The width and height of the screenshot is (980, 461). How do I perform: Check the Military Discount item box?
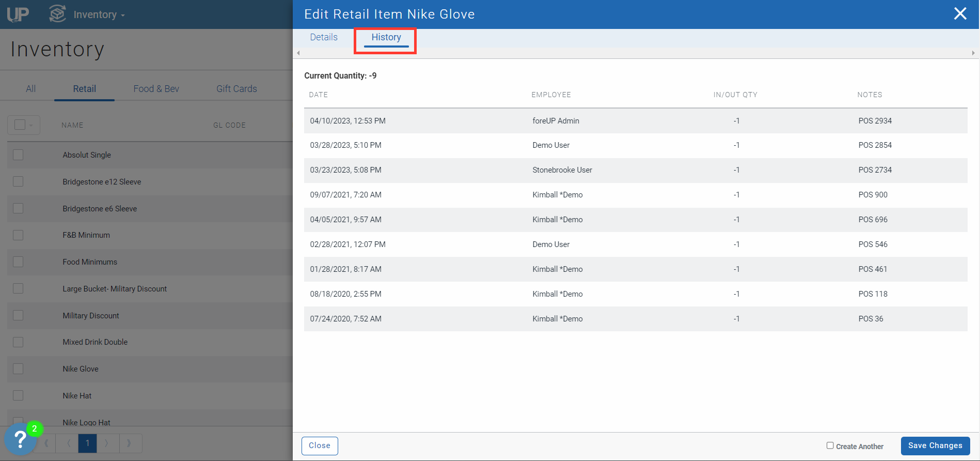[x=18, y=315]
